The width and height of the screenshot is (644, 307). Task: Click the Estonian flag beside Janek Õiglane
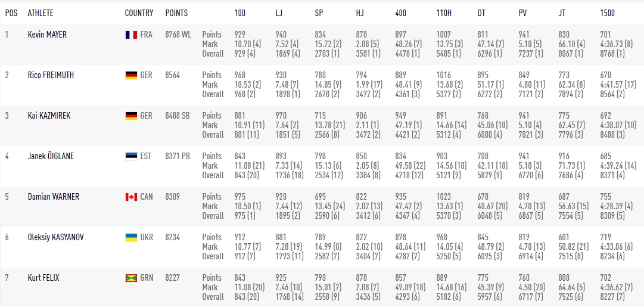pyautogui.click(x=131, y=156)
